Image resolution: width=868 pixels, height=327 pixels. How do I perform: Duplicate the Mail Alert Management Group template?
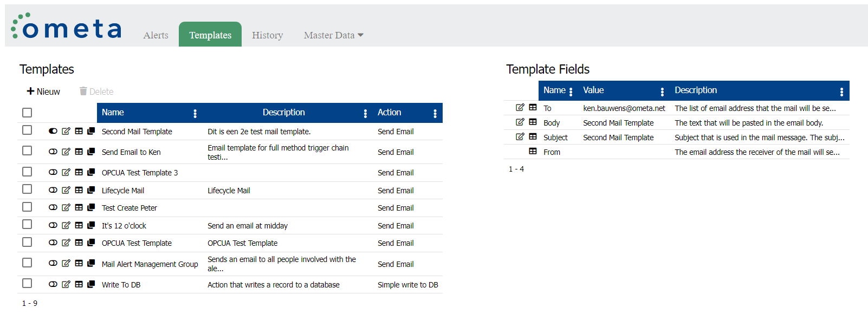(x=91, y=263)
